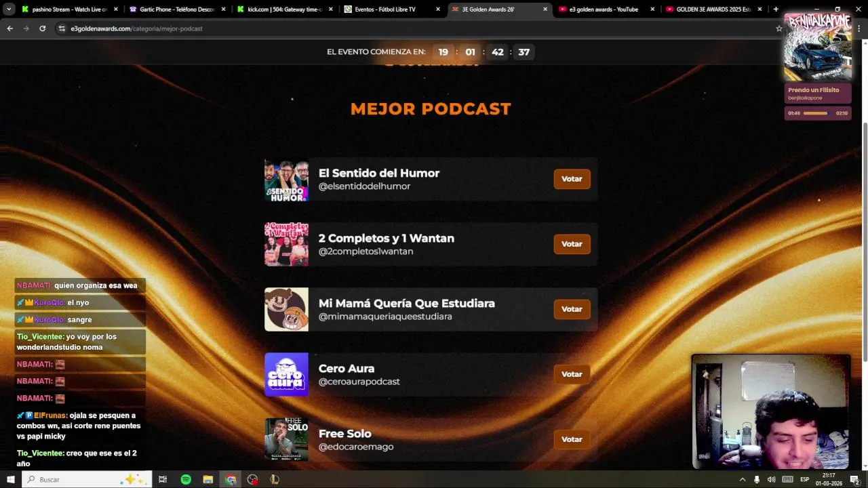Open Task View from the taskbar
868x488 pixels.
click(x=163, y=479)
